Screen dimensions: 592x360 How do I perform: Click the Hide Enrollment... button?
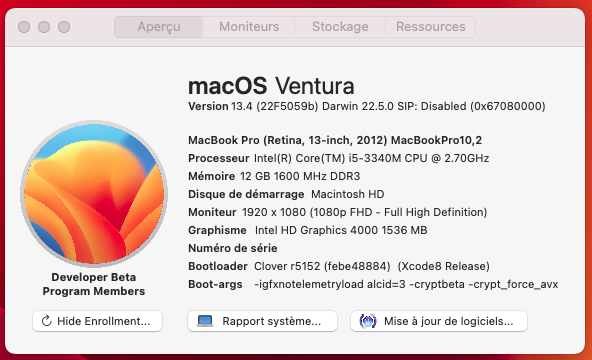(97, 321)
